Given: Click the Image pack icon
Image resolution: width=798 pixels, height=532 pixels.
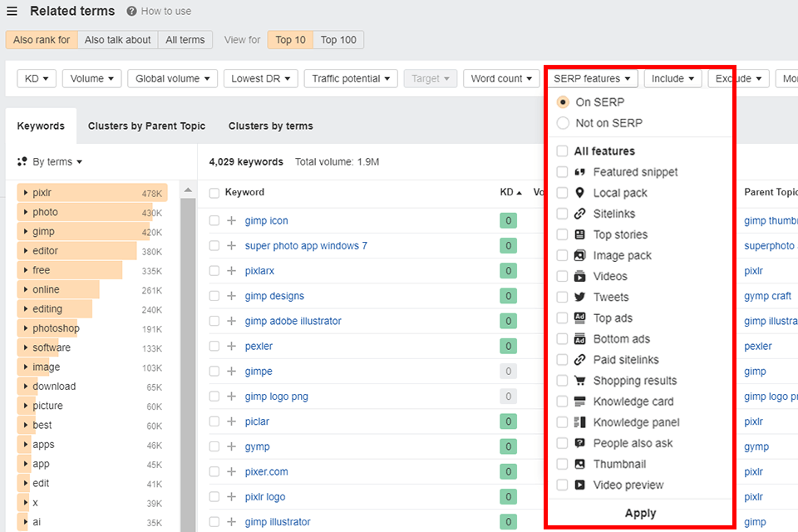Looking at the screenshot, I should point(579,255).
